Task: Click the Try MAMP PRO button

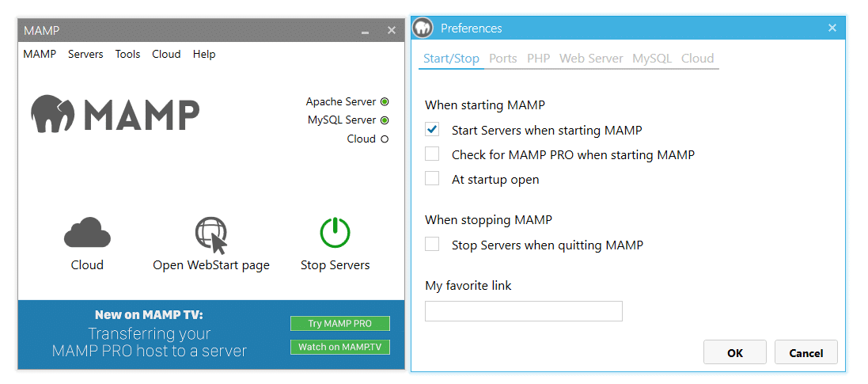Action: pos(340,323)
